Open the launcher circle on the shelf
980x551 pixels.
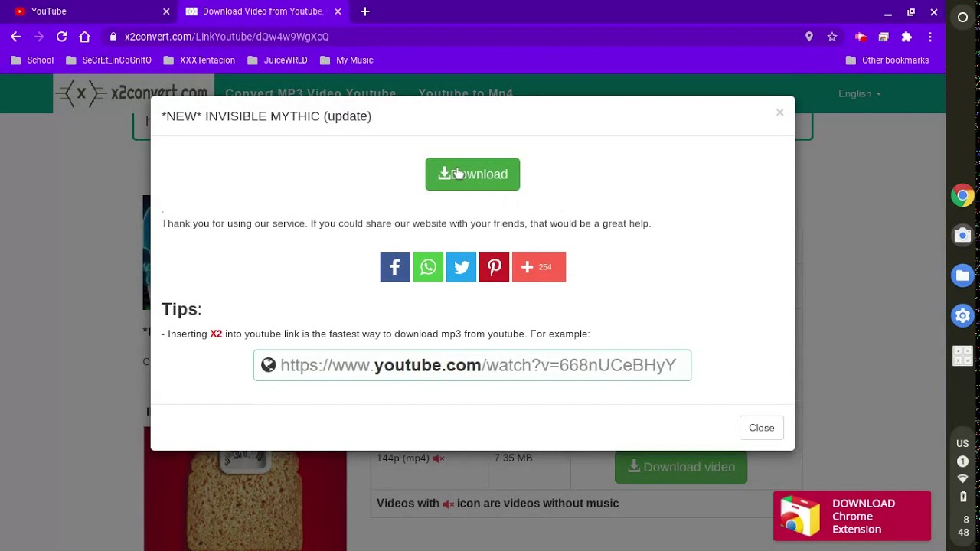click(963, 17)
